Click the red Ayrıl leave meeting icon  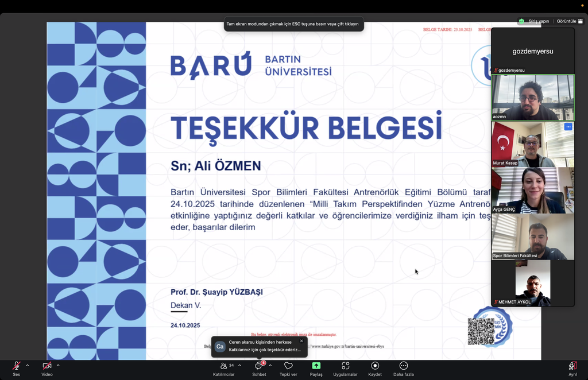pyautogui.click(x=572, y=366)
